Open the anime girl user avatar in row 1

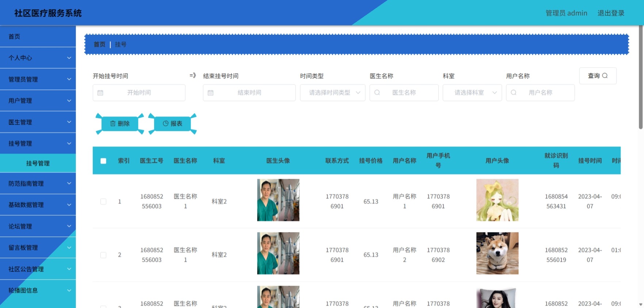(497, 200)
